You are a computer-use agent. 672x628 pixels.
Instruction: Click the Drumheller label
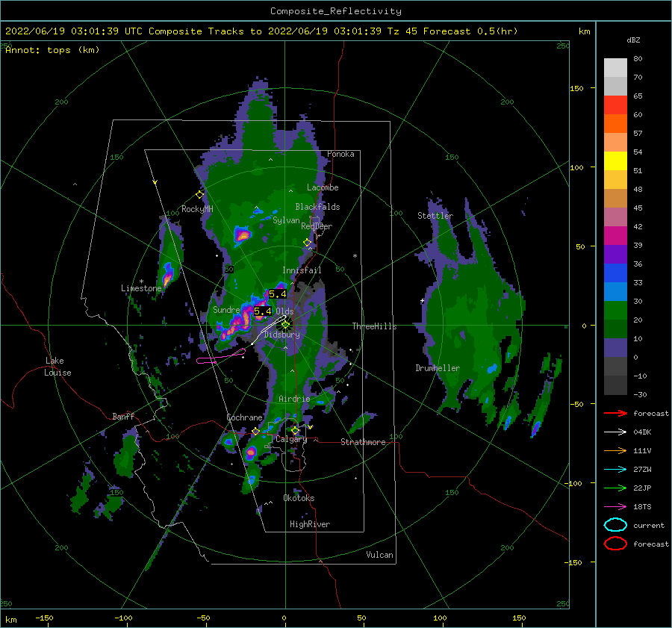tap(438, 368)
